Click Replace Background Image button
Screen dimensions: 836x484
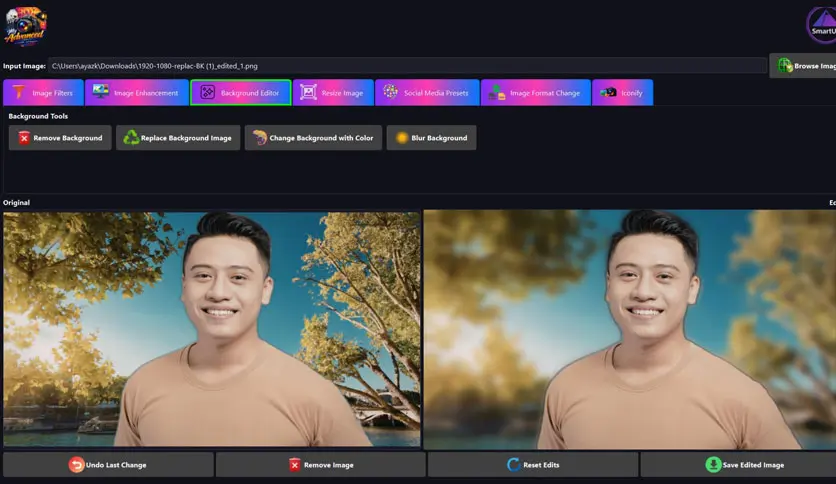(x=178, y=138)
